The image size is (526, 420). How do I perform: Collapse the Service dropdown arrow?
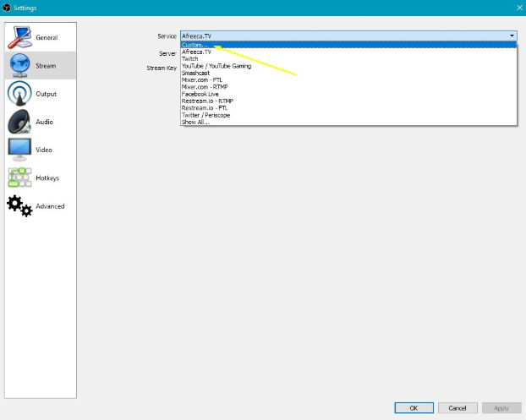(512, 35)
